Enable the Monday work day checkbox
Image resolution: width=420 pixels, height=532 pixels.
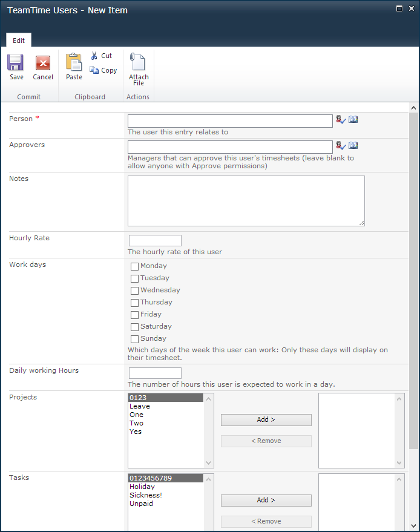click(x=134, y=266)
